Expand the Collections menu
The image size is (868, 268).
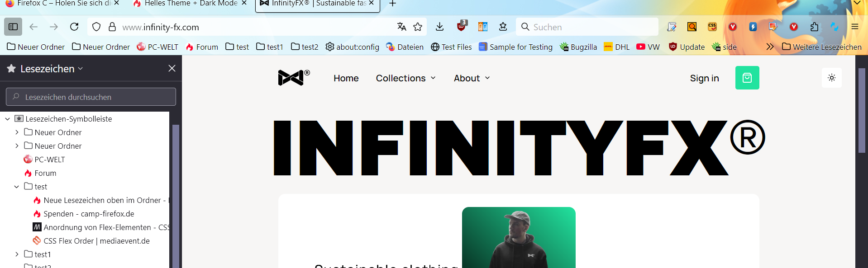tap(406, 78)
